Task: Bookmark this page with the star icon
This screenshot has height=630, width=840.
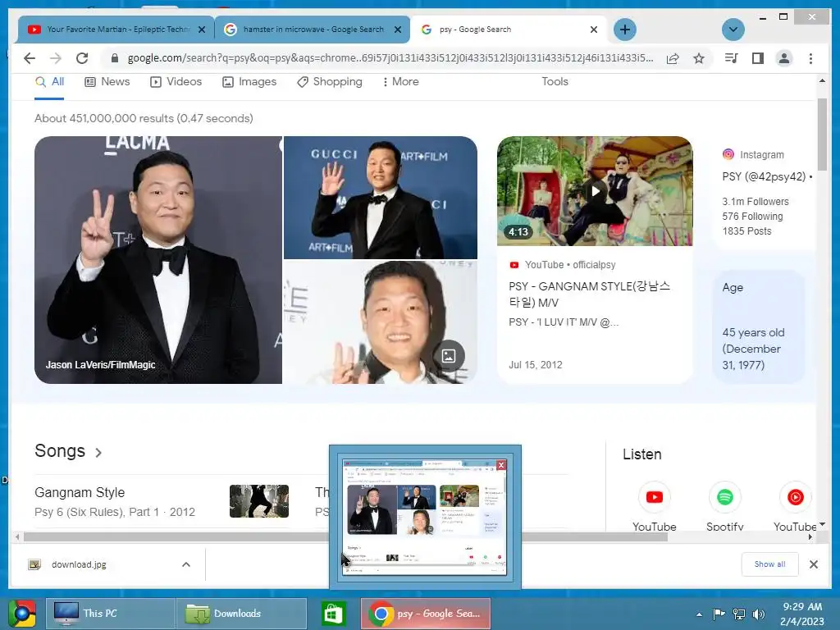Action: [x=699, y=58]
